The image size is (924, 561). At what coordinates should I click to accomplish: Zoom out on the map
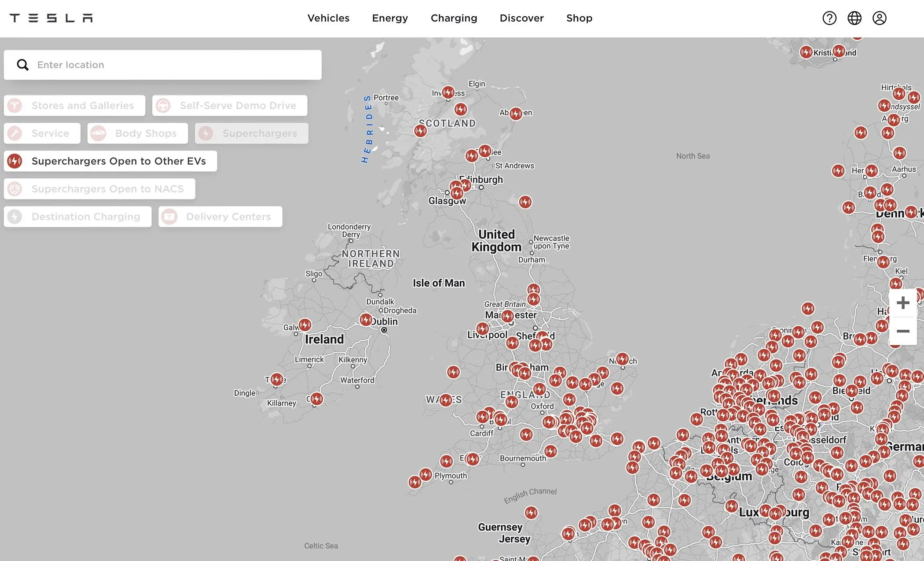(903, 331)
